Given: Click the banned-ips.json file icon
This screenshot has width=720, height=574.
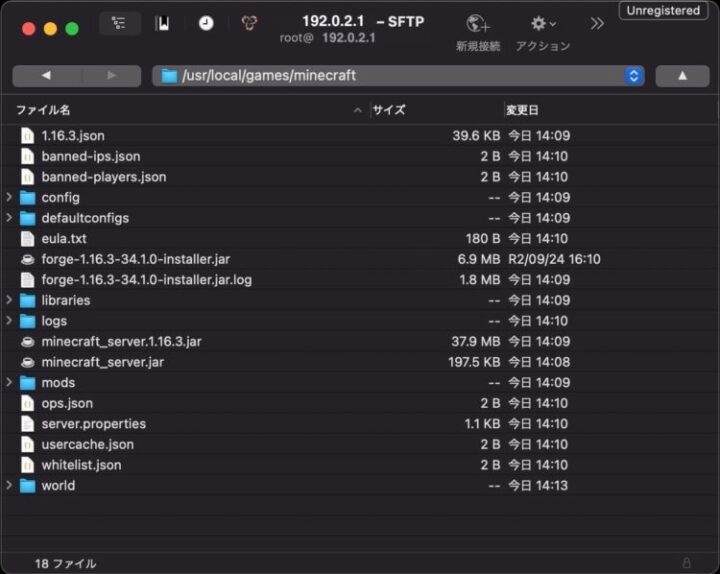Looking at the screenshot, I should pos(28,156).
